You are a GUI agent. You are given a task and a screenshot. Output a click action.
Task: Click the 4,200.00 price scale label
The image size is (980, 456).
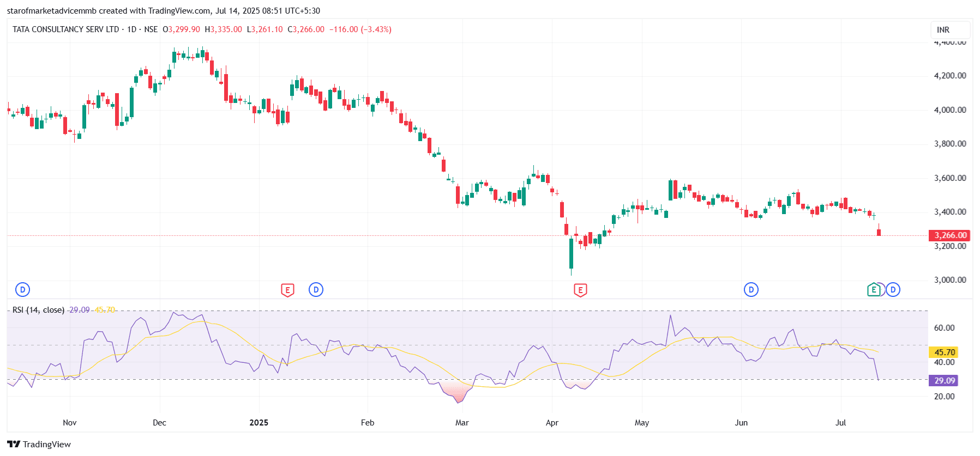click(950, 76)
